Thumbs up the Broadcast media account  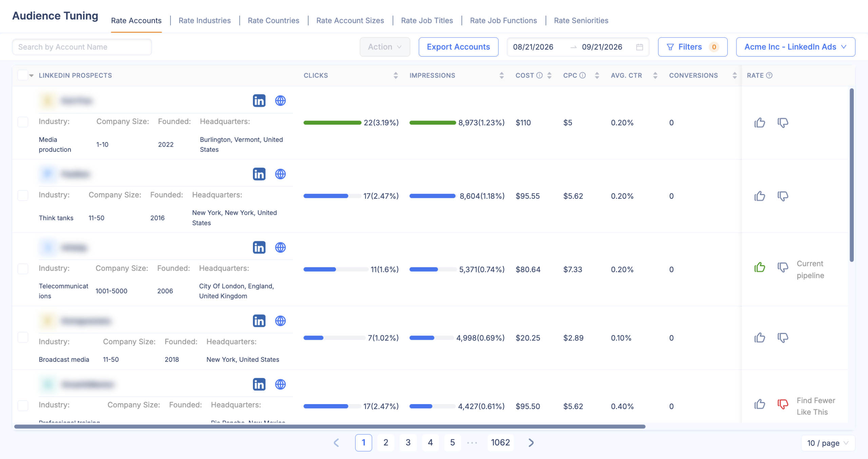[759, 338]
